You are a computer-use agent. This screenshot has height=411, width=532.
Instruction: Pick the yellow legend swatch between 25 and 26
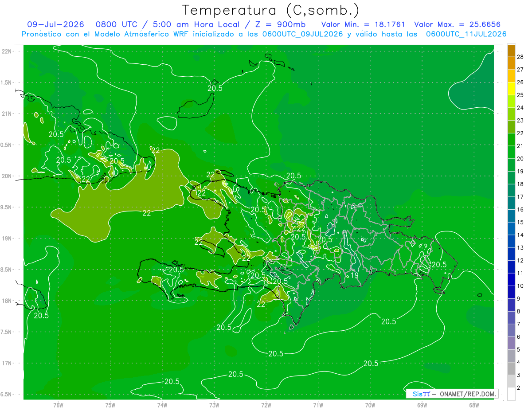[511, 88]
